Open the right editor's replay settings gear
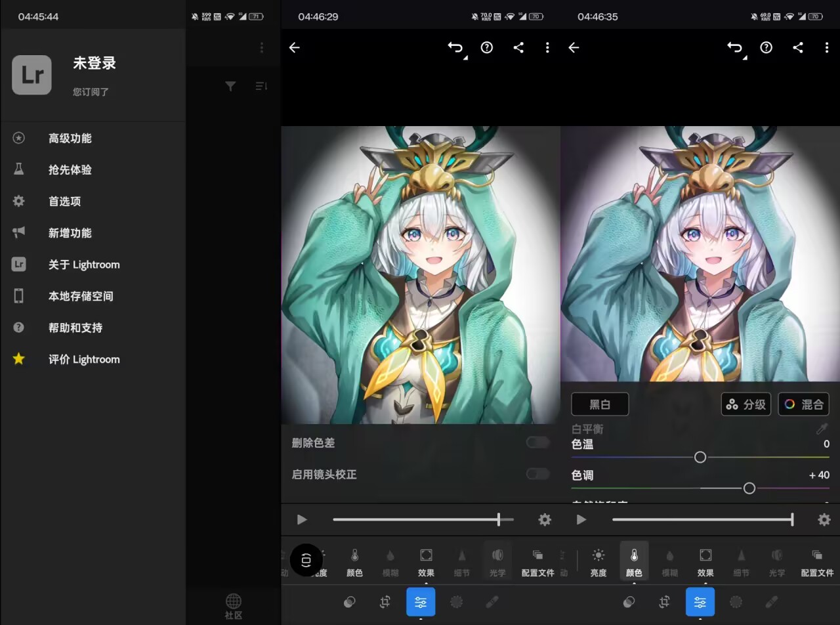Viewport: 840px width, 625px height. coord(824,520)
